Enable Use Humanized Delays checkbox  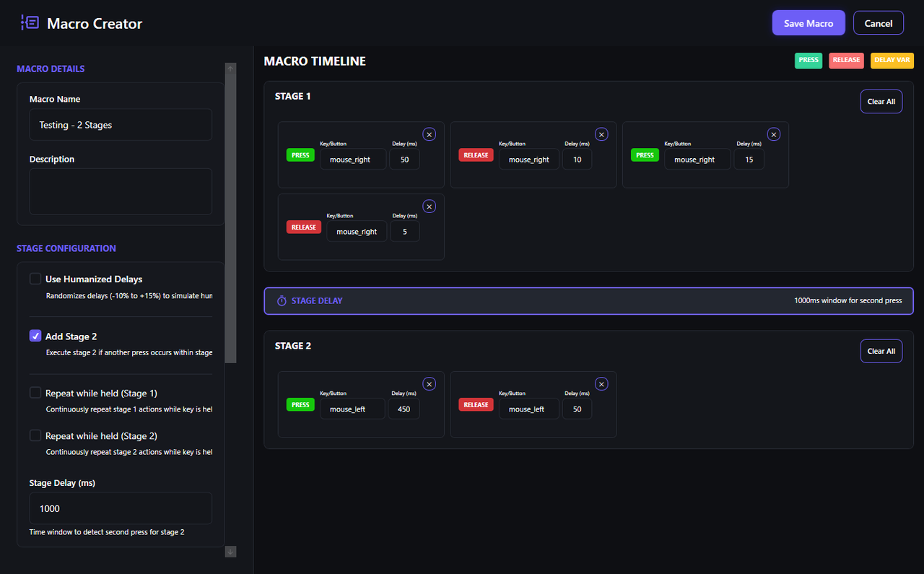pos(35,279)
